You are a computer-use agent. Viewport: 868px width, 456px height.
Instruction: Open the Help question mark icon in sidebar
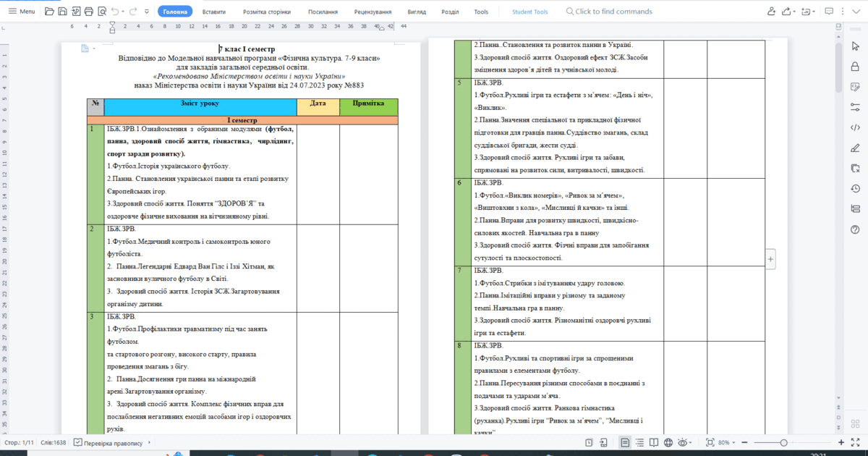[856, 229]
